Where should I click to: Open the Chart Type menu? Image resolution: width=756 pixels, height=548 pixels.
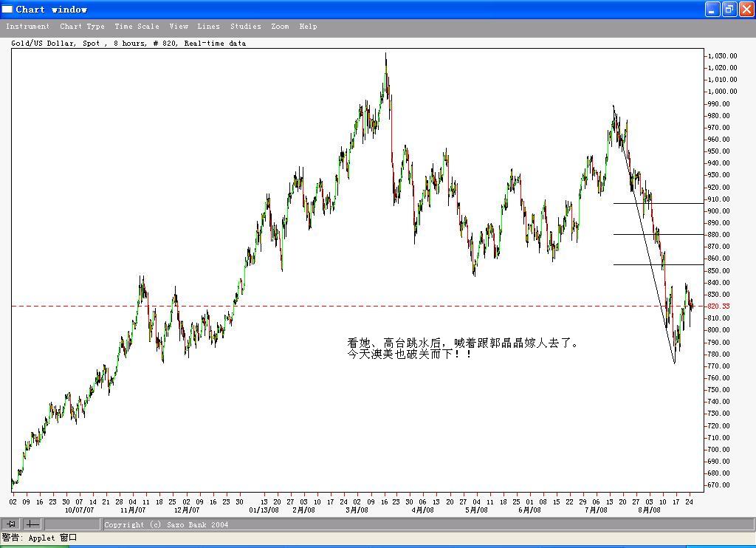[x=82, y=27]
